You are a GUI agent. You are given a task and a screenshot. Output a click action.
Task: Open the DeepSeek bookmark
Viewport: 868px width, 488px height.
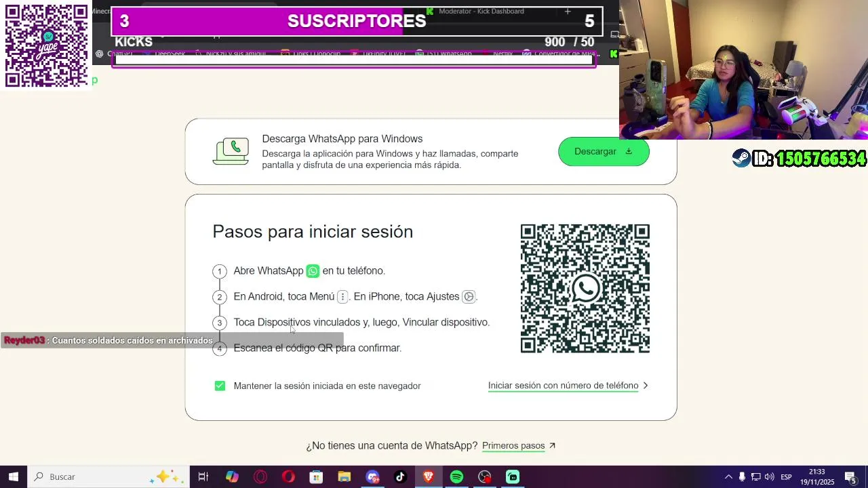(x=164, y=54)
